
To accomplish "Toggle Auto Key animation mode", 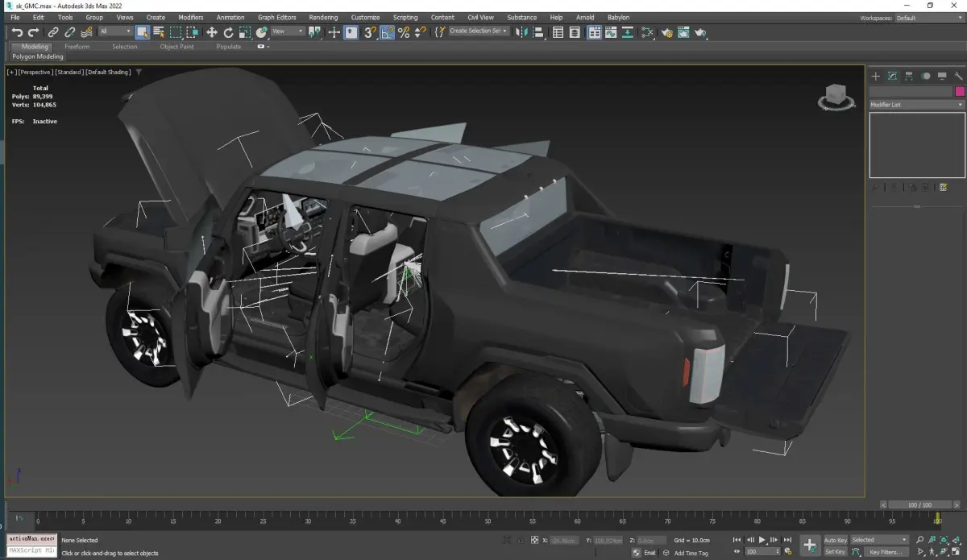I will point(835,540).
